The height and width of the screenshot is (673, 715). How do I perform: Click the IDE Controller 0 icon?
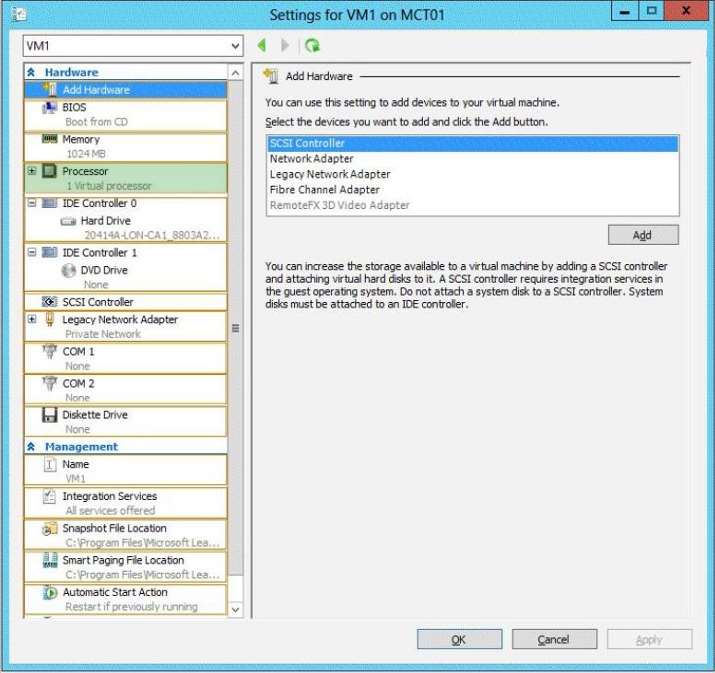tap(50, 203)
